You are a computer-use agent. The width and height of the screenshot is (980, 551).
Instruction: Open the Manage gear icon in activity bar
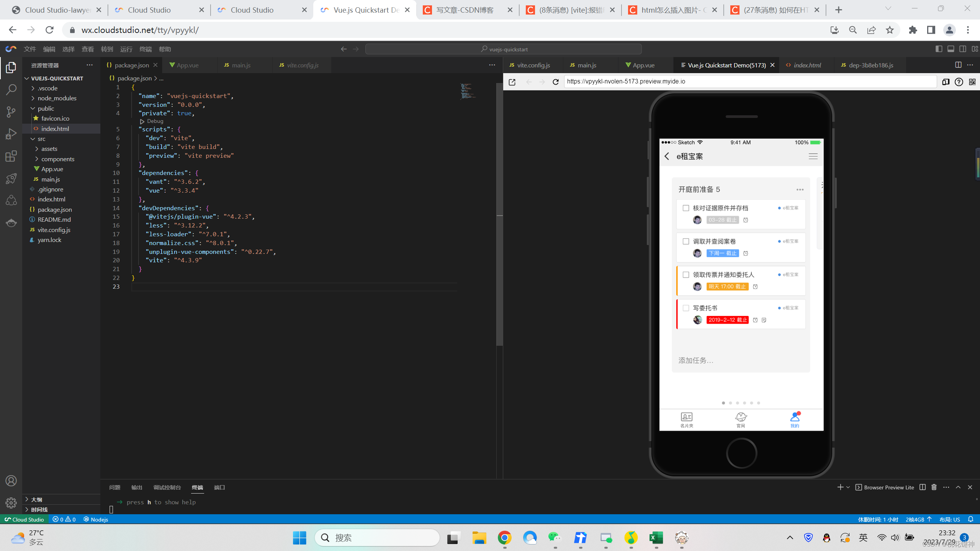(x=11, y=502)
